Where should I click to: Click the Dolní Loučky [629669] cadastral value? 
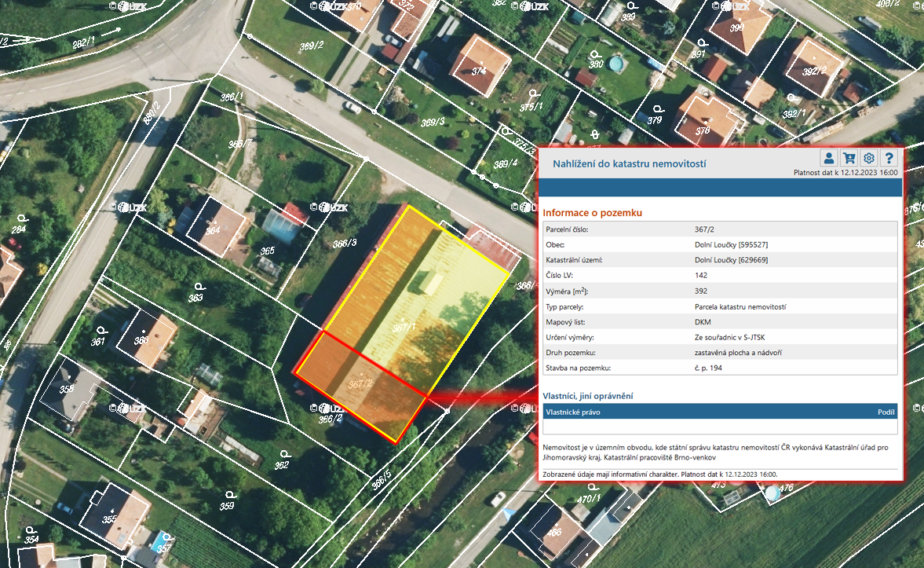[x=726, y=260]
